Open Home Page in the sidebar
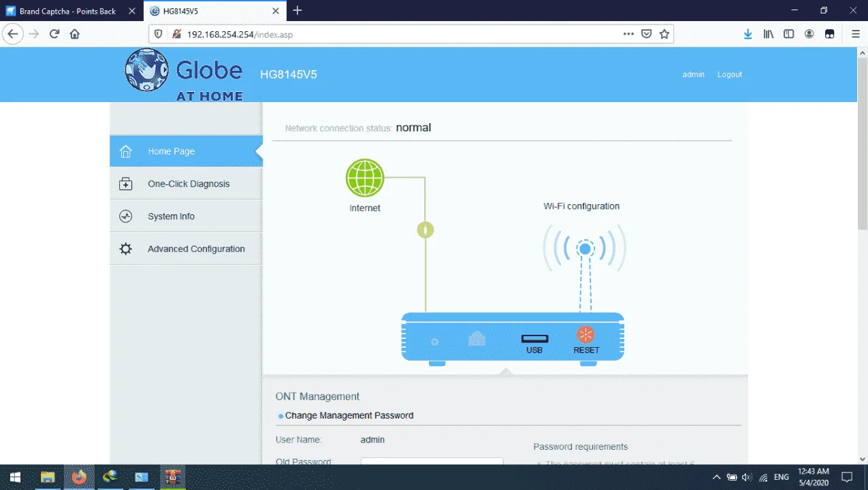The image size is (868, 490). point(186,151)
